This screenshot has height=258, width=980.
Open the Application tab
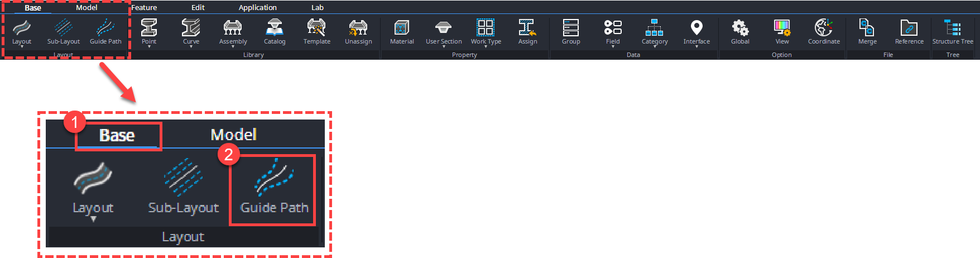(257, 8)
